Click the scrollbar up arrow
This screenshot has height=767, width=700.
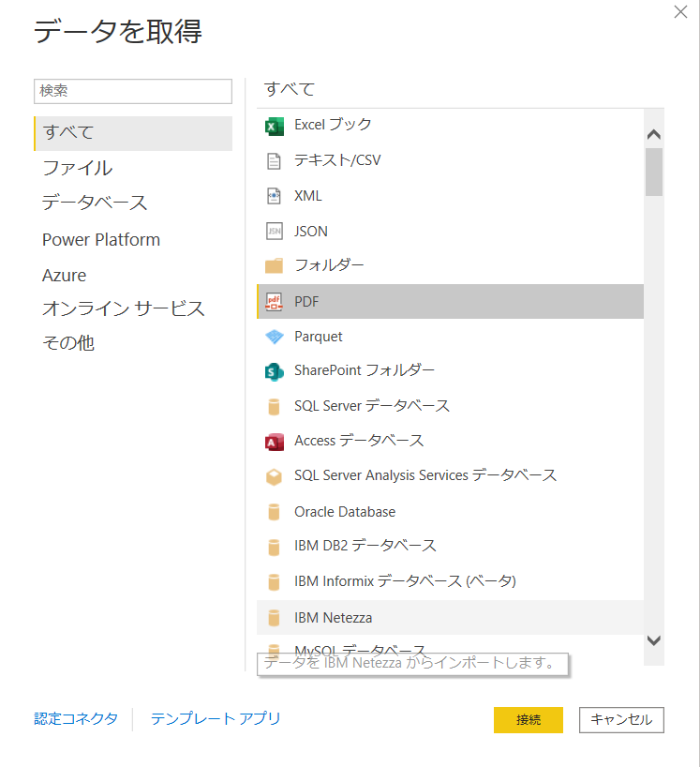tap(653, 134)
